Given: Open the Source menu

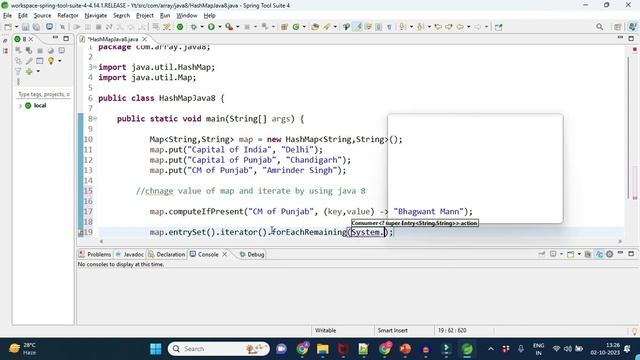Looking at the screenshot, I should click(x=42, y=16).
